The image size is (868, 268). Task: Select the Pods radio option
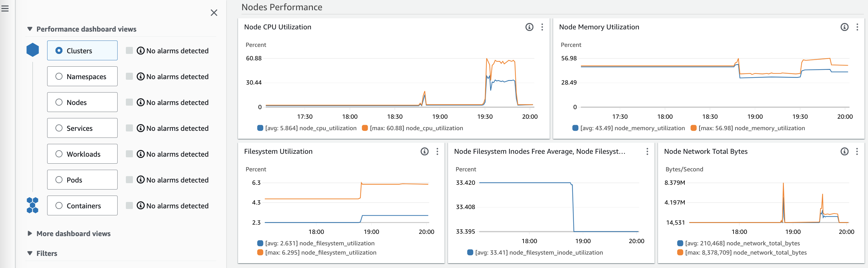coord(59,180)
